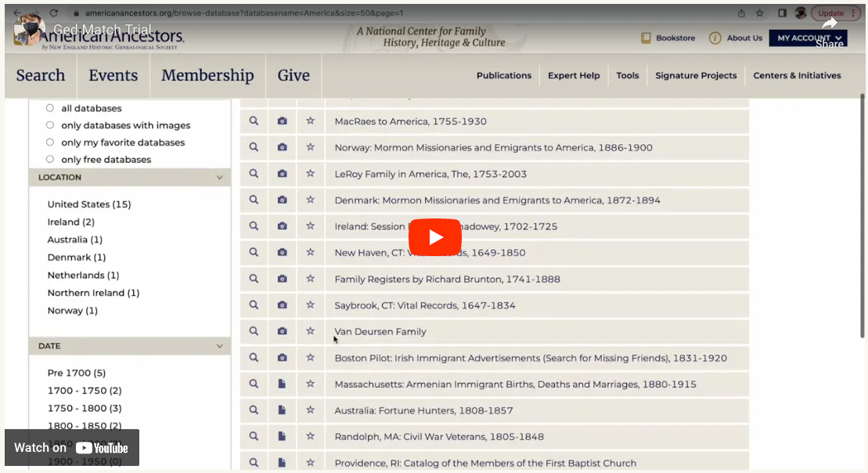Select the all databases radio button
The width and height of the screenshot is (868, 473).
(x=50, y=108)
